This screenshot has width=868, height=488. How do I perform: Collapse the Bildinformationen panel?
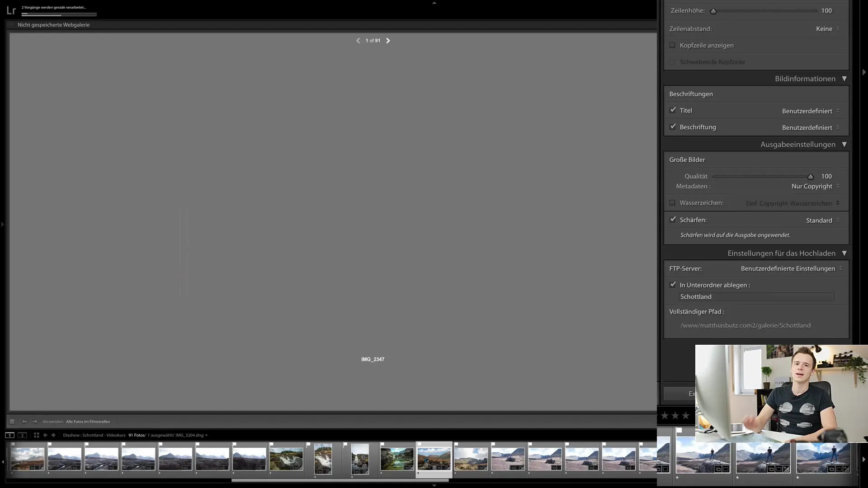tap(844, 79)
